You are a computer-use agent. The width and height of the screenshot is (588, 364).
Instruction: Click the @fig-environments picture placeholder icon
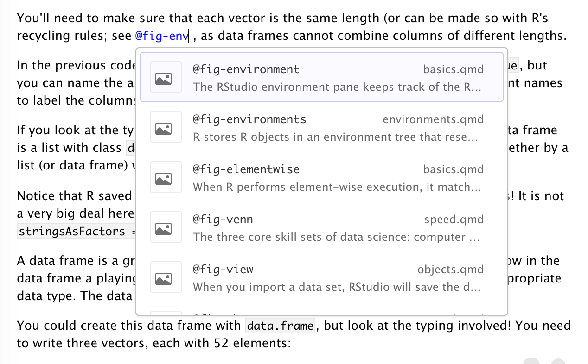(166, 127)
